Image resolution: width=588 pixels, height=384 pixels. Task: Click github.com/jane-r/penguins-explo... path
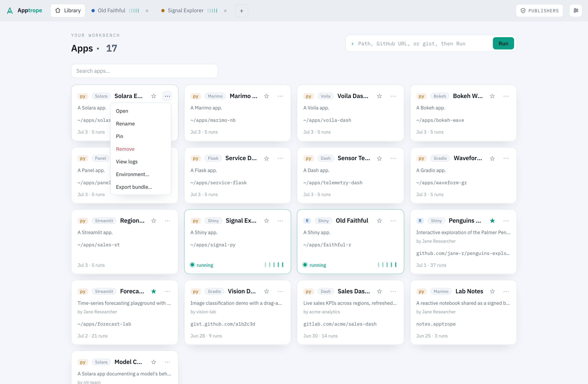coord(463,253)
